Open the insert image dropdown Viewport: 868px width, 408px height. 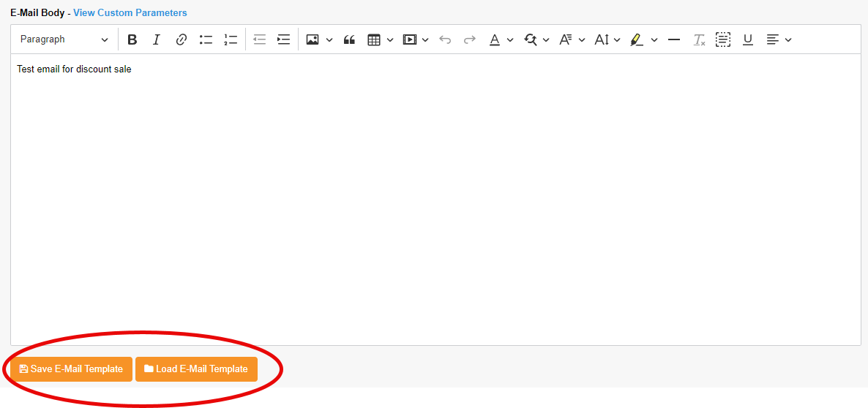coord(329,39)
